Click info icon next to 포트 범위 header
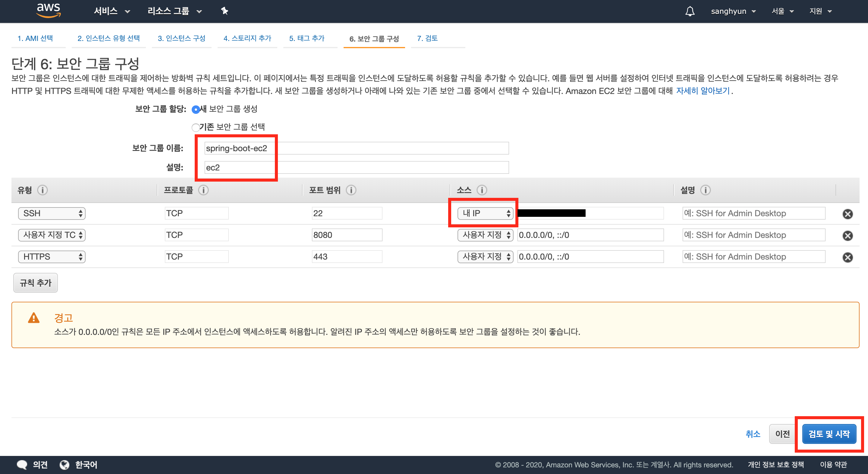Image resolution: width=868 pixels, height=474 pixels. pos(351,190)
